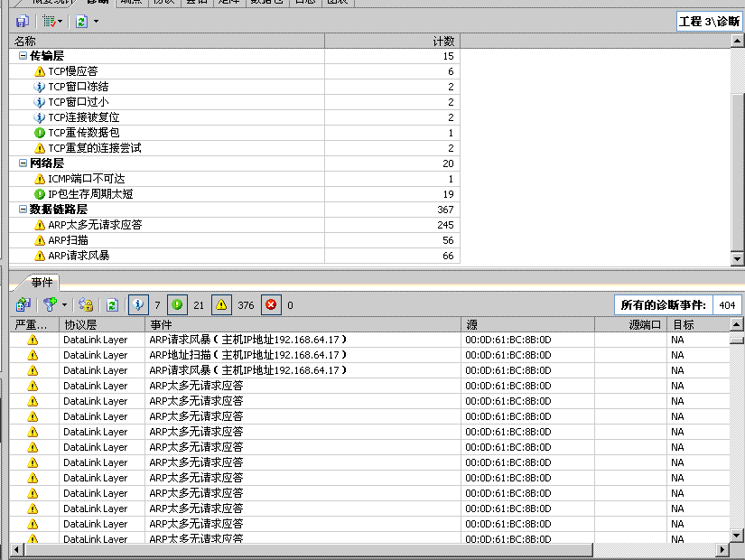This screenshot has height=560, width=745.
Task: Click warning icon beside ICMP端口不可达
Action: [x=40, y=179]
